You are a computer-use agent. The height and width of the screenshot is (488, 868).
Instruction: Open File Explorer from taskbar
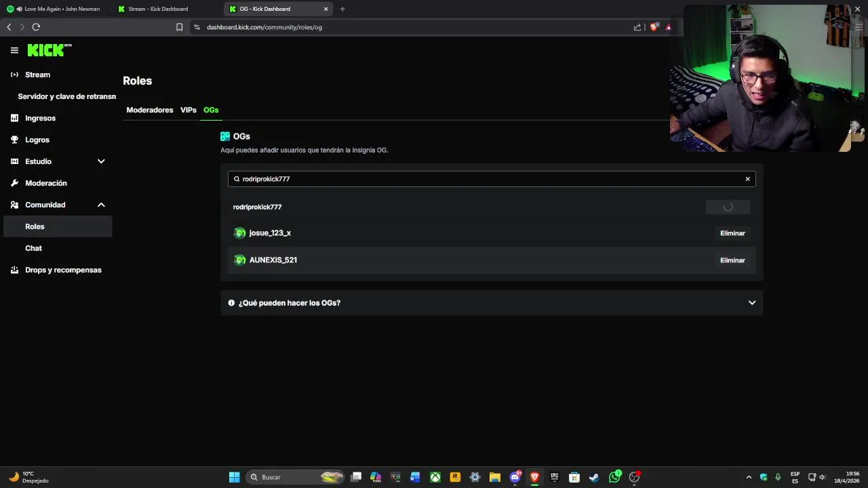(494, 477)
